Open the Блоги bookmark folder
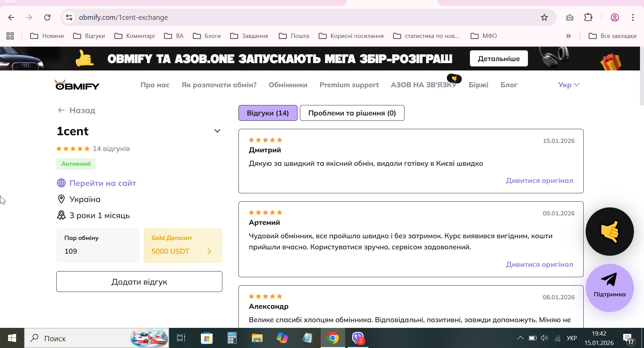 point(207,36)
